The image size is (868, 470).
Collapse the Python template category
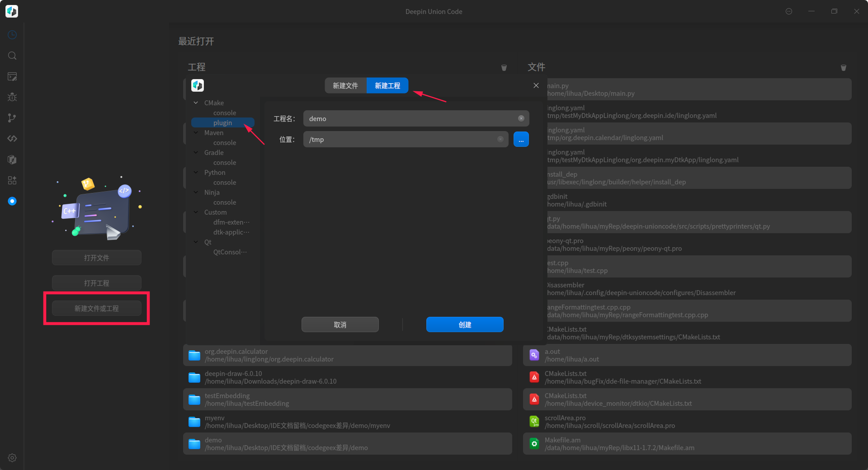coord(196,172)
